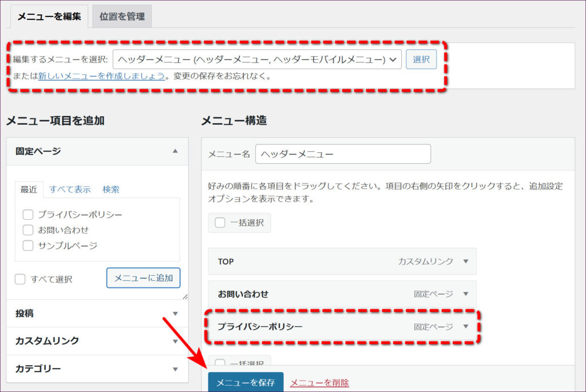Expand the カスタムリンク section

coord(175,341)
